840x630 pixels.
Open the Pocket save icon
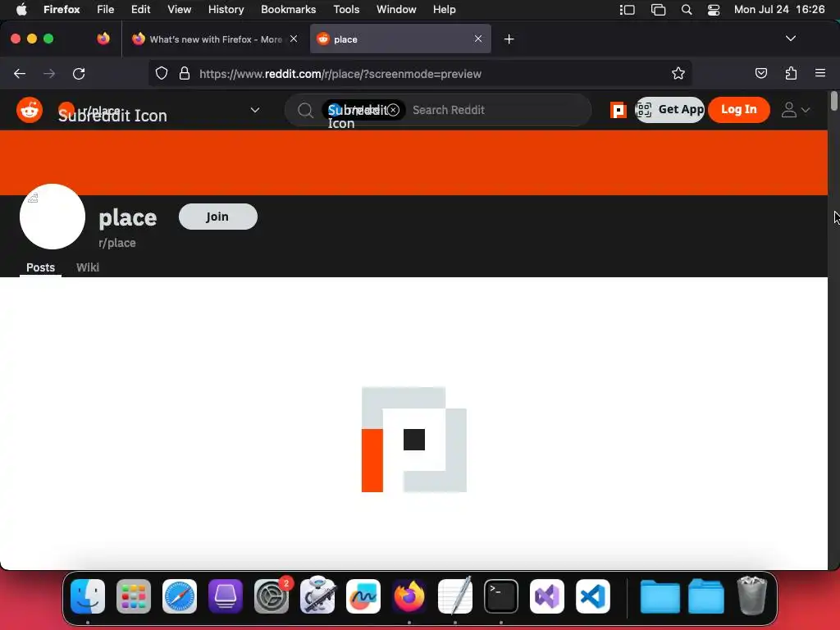(x=760, y=73)
